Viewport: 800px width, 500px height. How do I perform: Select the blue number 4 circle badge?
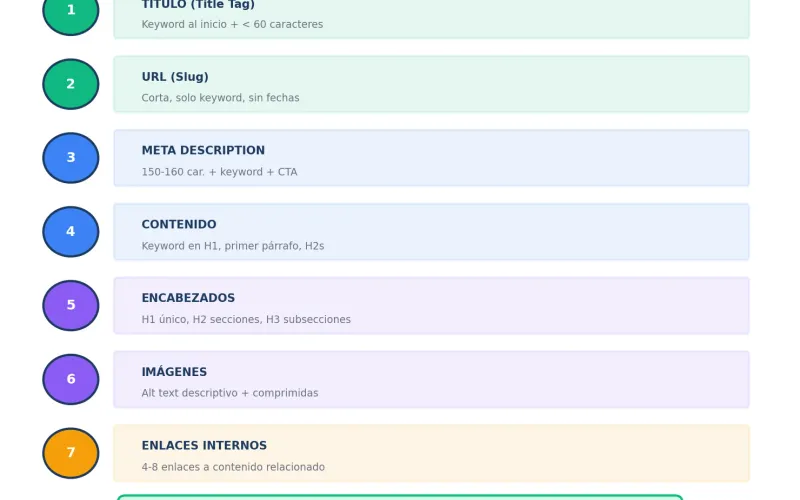(x=71, y=232)
